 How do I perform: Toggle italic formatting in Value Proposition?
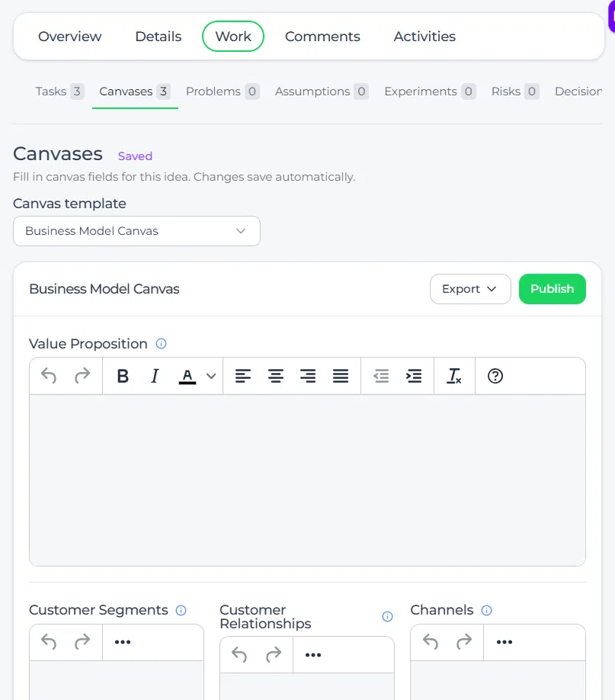tap(155, 376)
